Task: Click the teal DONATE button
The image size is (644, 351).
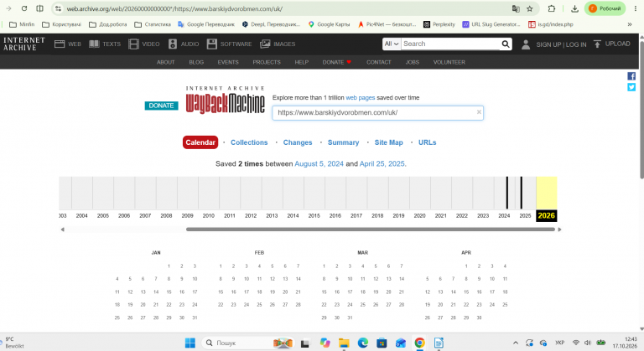Action: click(161, 106)
